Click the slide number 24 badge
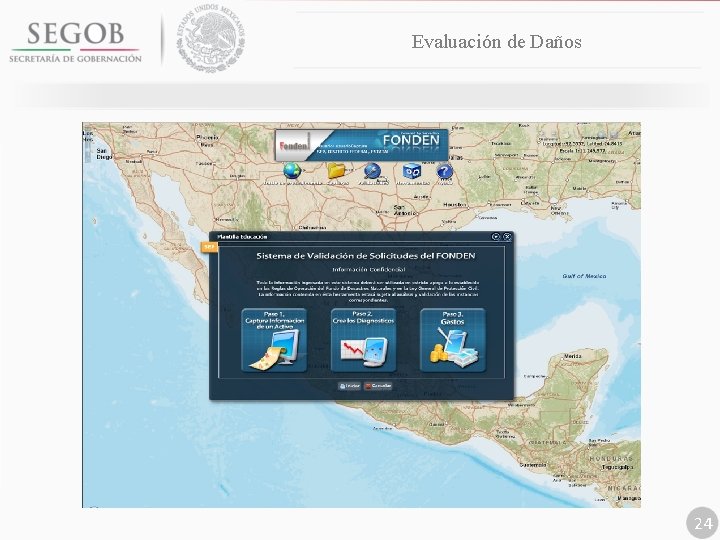Image resolution: width=720 pixels, height=540 pixels. [x=703, y=523]
